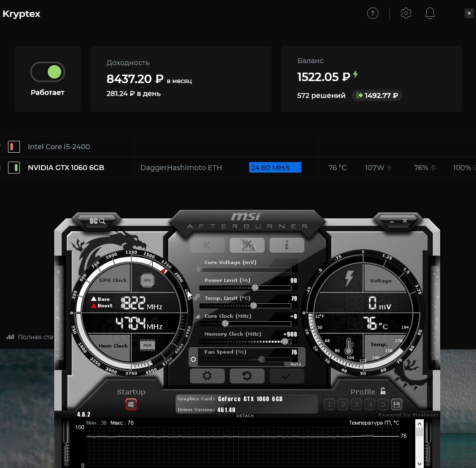Click the Memory Clock slider handle
The height and width of the screenshot is (468, 476).
point(285,342)
